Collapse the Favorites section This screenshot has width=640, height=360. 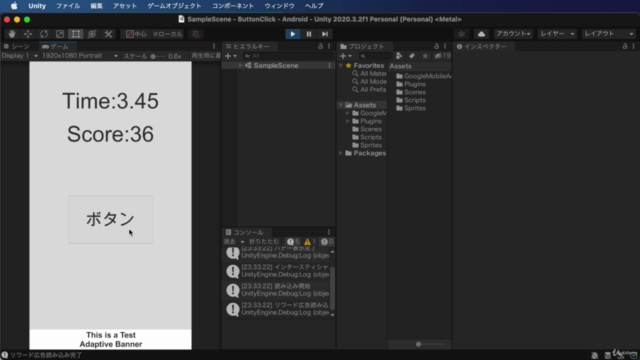[x=341, y=66]
